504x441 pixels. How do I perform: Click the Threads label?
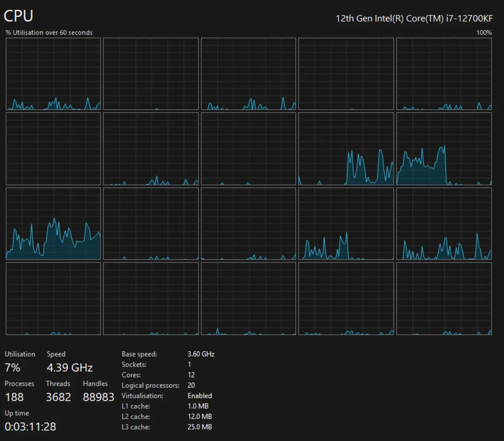tap(58, 384)
